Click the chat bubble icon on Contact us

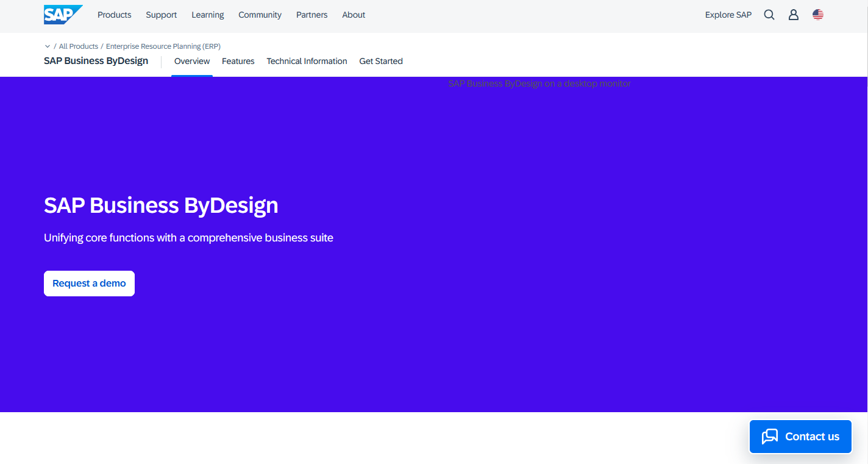click(x=770, y=437)
